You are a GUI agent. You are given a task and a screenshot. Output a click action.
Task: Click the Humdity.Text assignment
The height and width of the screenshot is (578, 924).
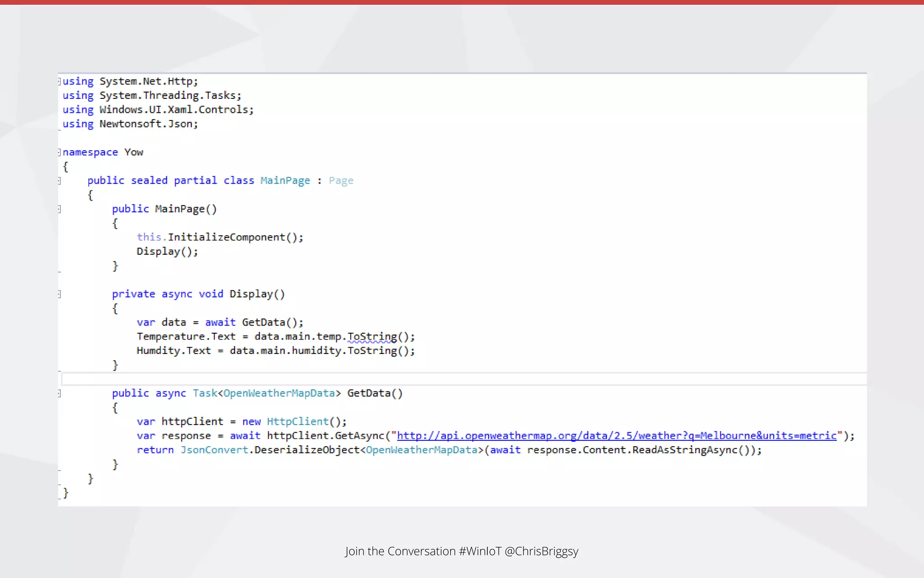click(174, 351)
